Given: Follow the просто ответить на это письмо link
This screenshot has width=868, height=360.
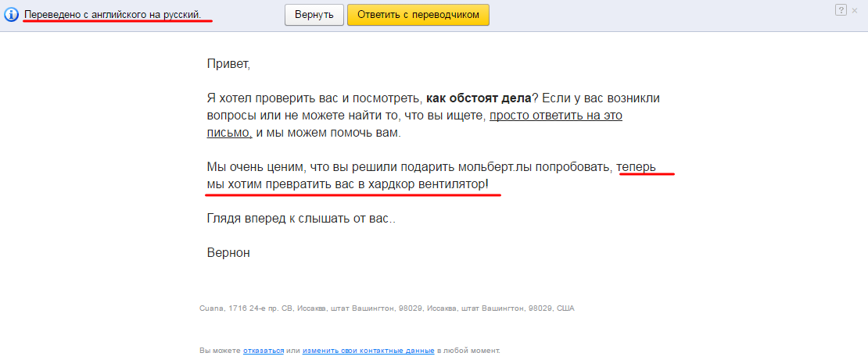Looking at the screenshot, I should click(555, 116).
